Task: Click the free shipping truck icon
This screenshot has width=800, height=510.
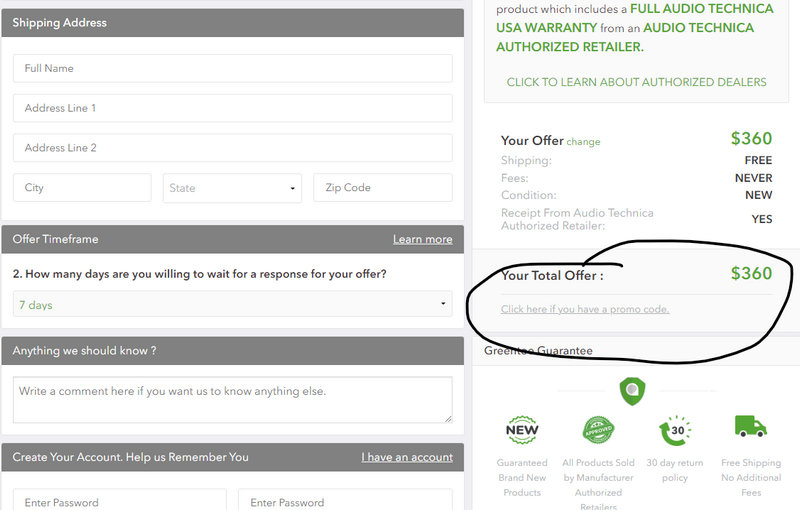Action: [x=750, y=427]
